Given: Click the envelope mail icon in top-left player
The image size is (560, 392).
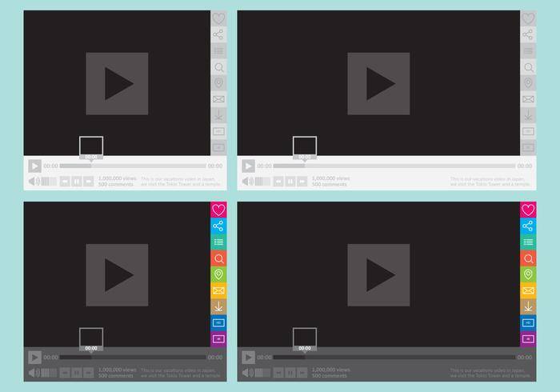Looking at the screenshot, I should pos(218,99).
